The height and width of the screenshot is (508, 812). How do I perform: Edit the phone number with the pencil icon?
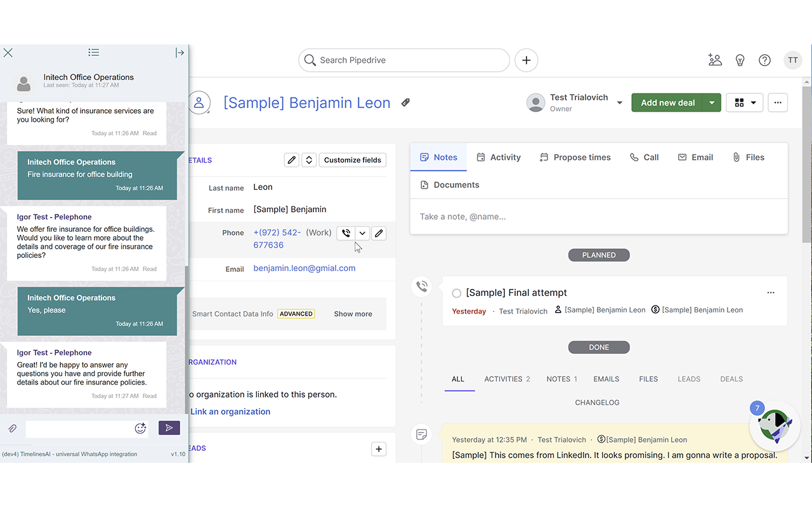(x=379, y=233)
